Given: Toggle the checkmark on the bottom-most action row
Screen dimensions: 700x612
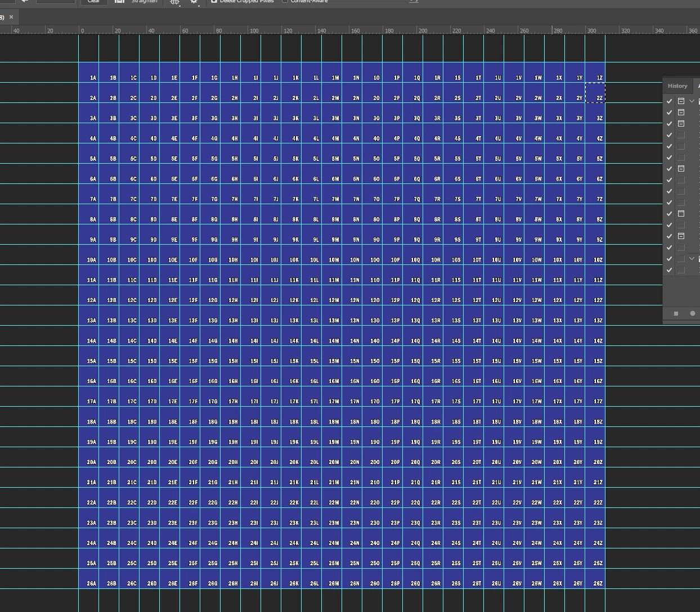Looking at the screenshot, I should point(669,270).
